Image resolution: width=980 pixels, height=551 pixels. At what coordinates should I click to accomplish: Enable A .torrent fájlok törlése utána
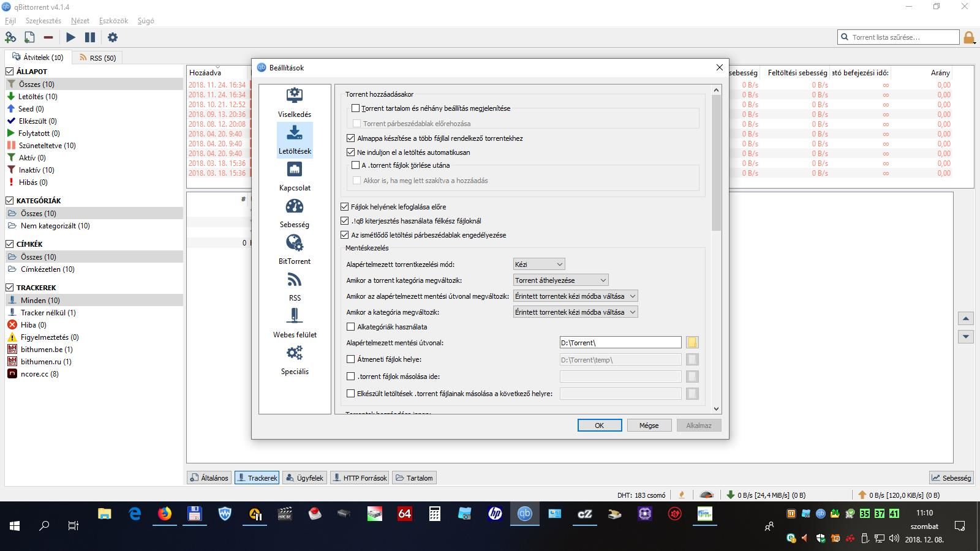coord(355,165)
